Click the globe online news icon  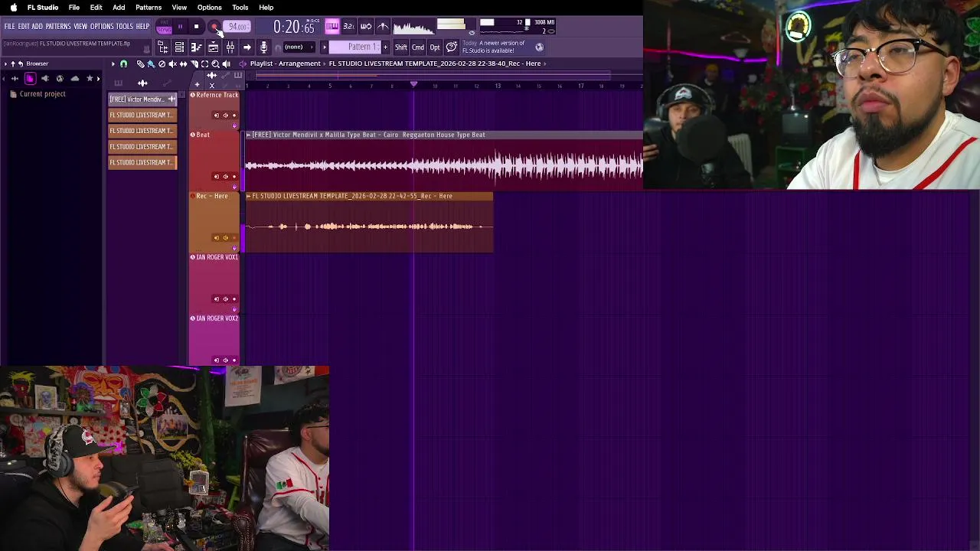[539, 47]
